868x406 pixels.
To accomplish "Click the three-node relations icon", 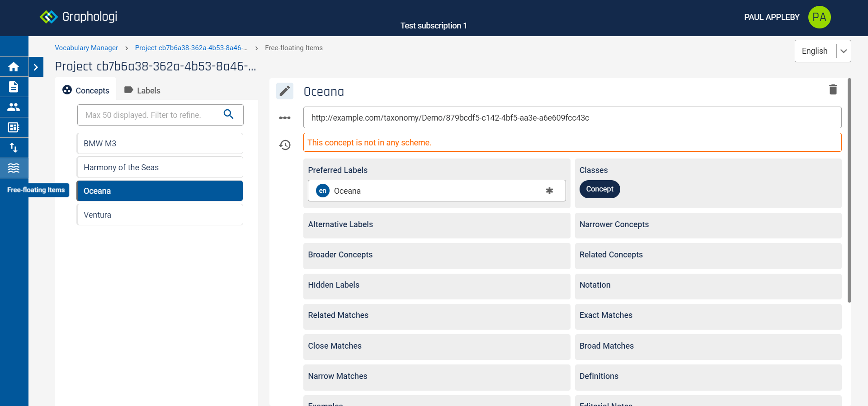I will (285, 118).
